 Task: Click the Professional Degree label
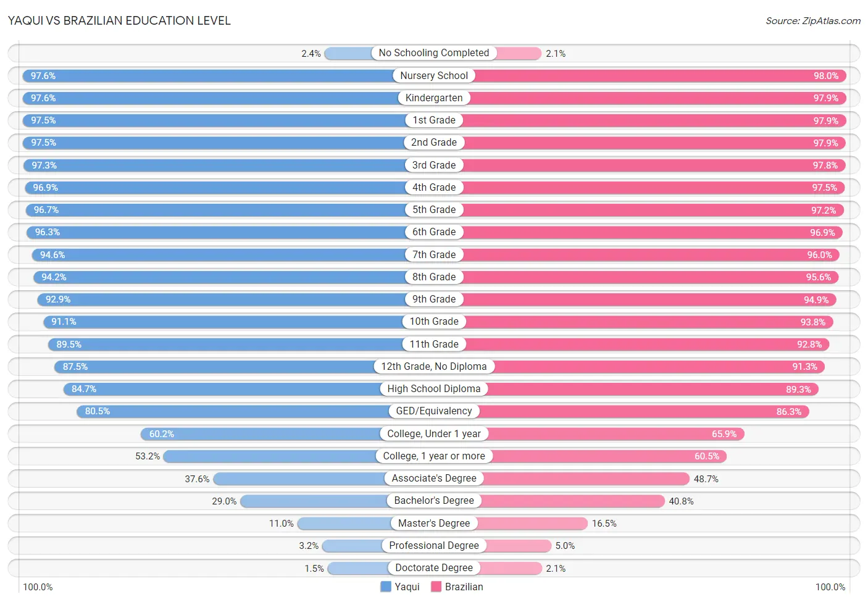434,546
